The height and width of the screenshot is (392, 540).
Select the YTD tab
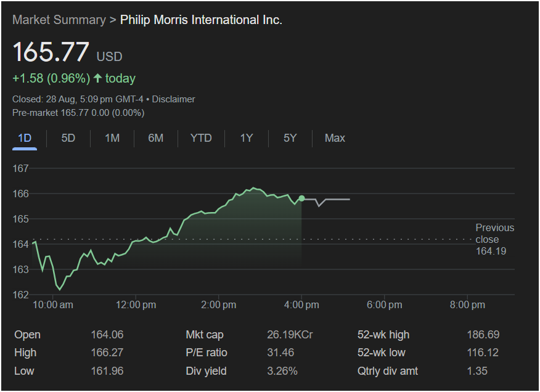point(201,138)
